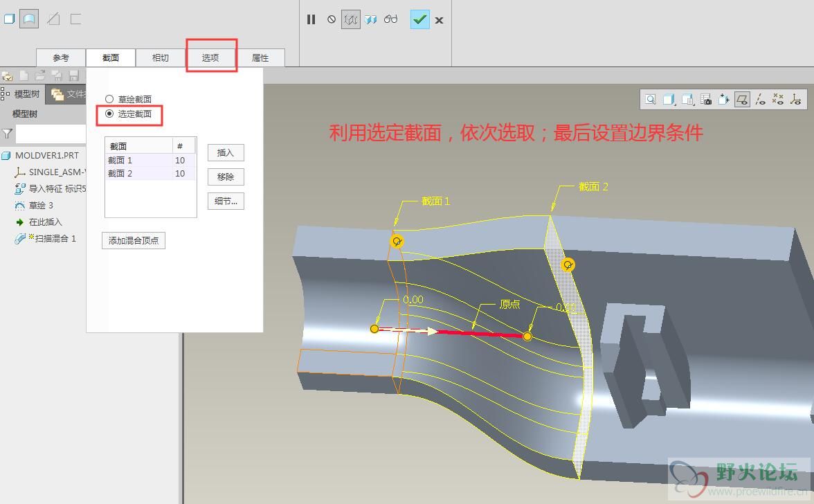The height and width of the screenshot is (504, 814).
Task: Open the 相切 tab
Action: click(161, 57)
